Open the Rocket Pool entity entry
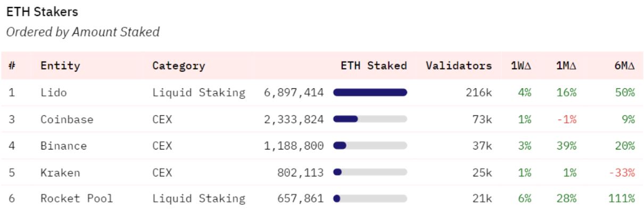 (77, 199)
